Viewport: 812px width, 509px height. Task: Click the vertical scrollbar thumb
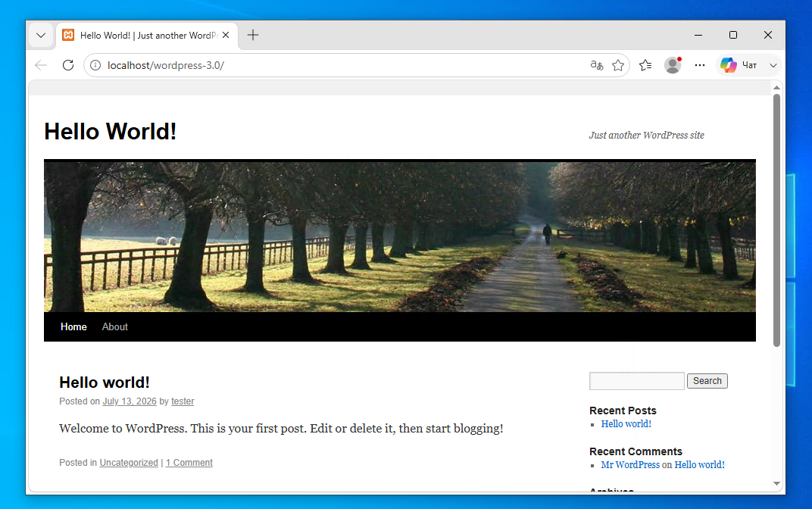tap(777, 220)
